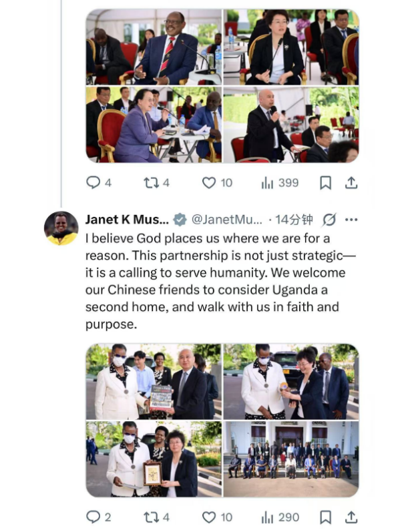Open view count showing 290 views
This screenshot has width=406, height=532.
pyautogui.click(x=280, y=517)
